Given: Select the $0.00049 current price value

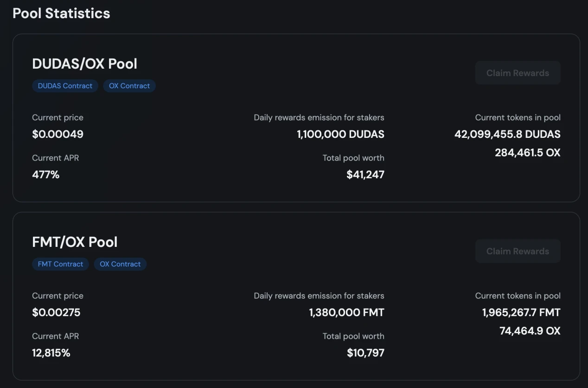Looking at the screenshot, I should 58,134.
